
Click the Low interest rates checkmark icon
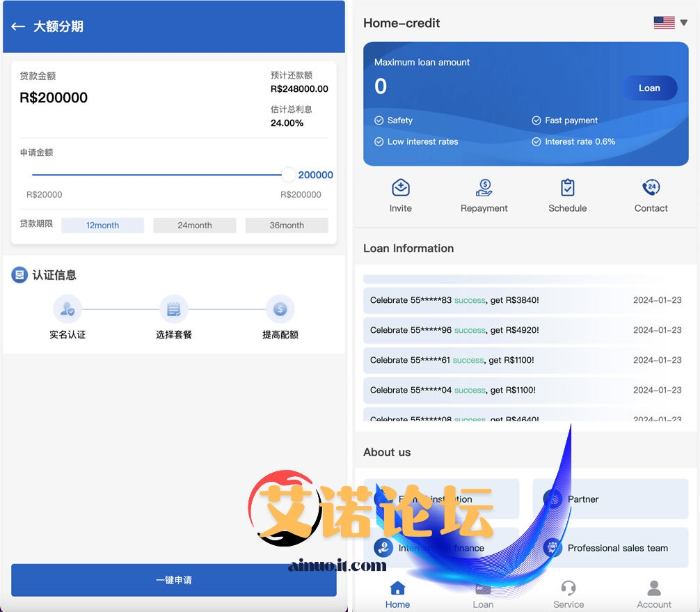(x=379, y=141)
